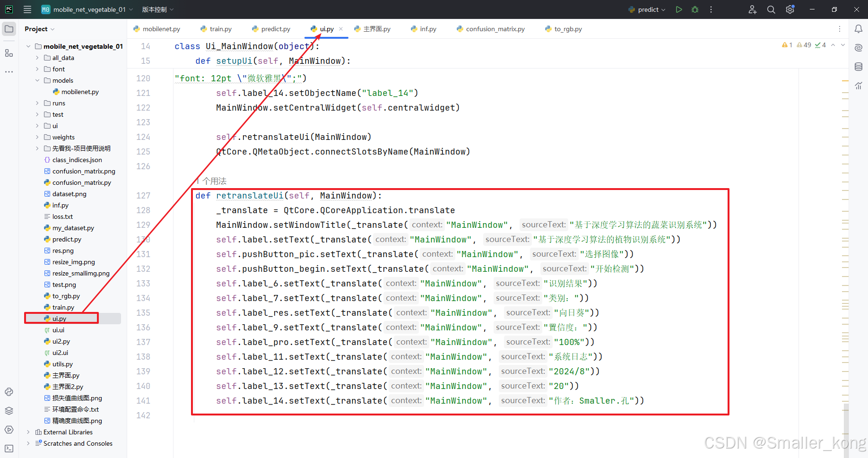The width and height of the screenshot is (868, 458).
Task: Jump to previous highlighted problem arrow
Action: (833, 45)
